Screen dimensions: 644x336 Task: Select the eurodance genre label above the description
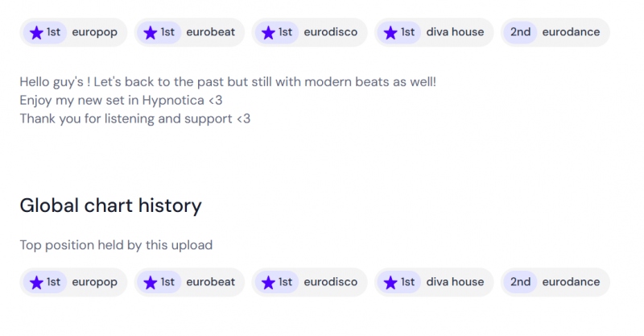click(x=571, y=32)
